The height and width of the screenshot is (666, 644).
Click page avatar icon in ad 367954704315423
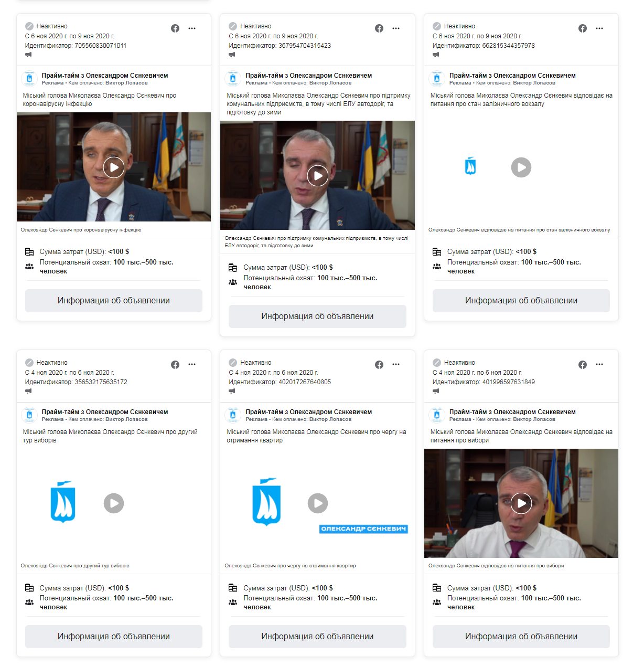pos(233,79)
